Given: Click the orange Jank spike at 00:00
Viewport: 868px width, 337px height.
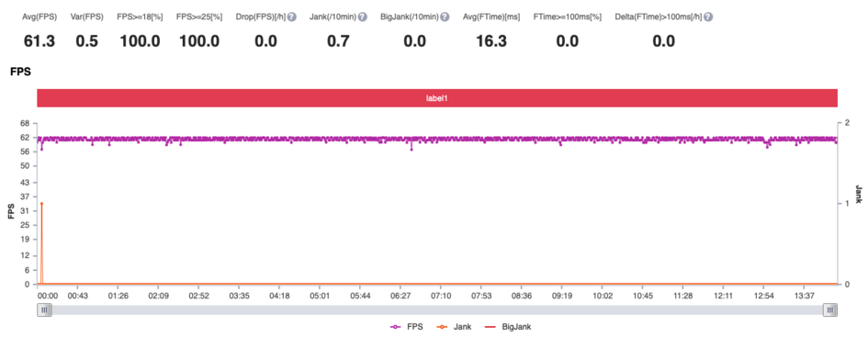Looking at the screenshot, I should click(41, 204).
